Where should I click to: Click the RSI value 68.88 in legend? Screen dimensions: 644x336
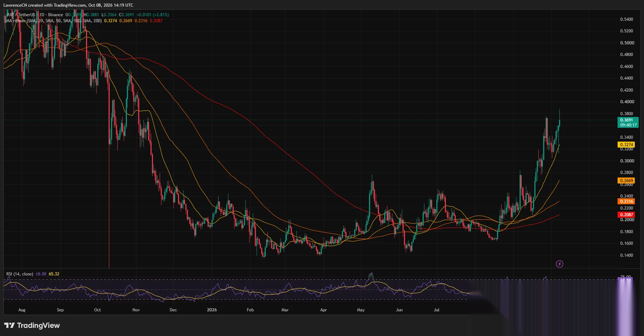41,274
